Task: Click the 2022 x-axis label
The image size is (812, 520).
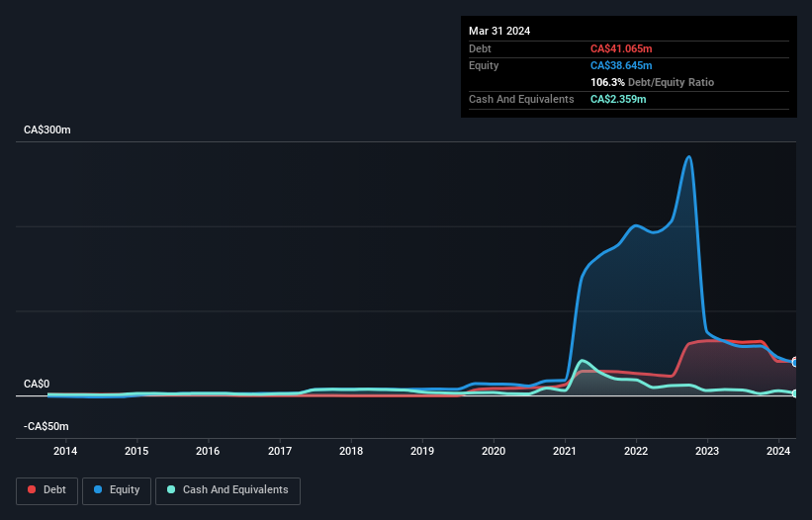Action: (636, 451)
